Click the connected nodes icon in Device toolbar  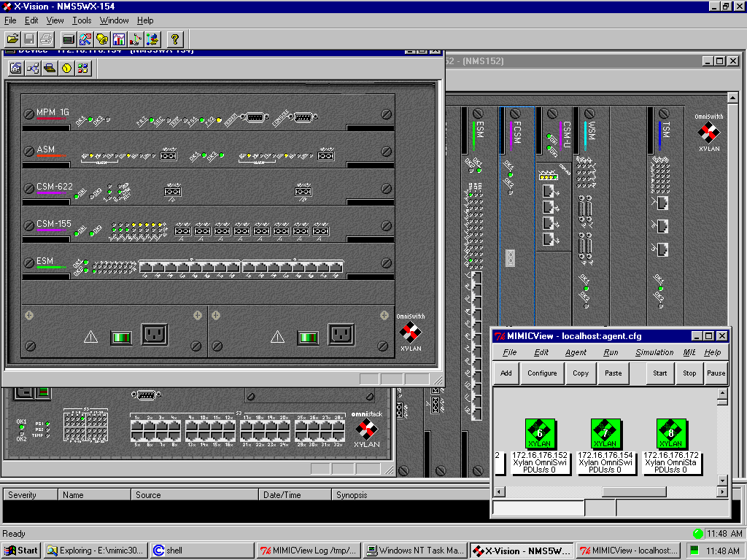33,68
